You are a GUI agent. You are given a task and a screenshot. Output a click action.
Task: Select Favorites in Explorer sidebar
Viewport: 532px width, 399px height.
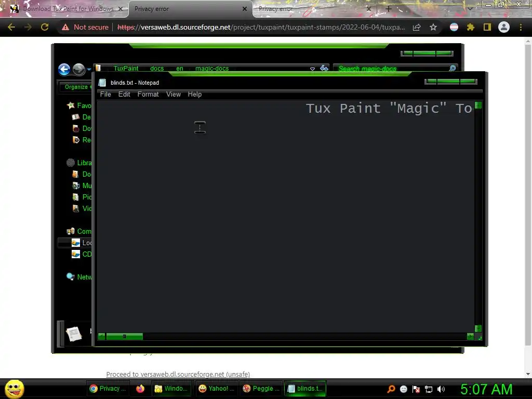tap(79, 105)
